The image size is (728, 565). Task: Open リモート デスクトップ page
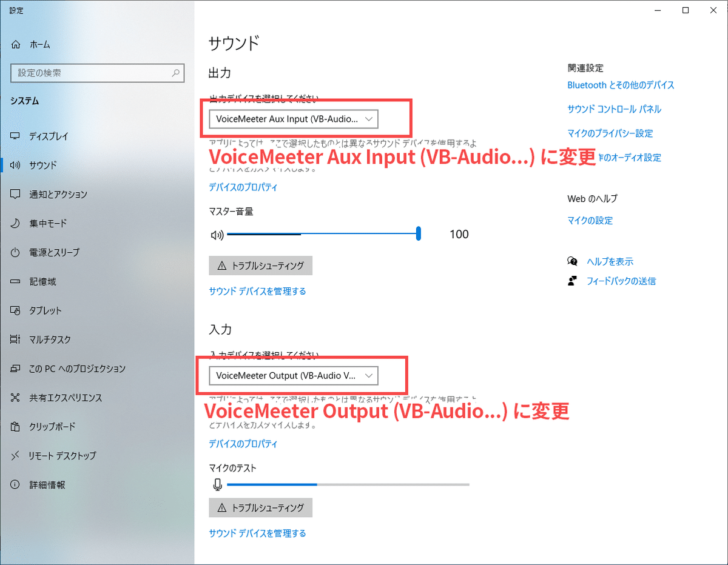[x=62, y=456]
